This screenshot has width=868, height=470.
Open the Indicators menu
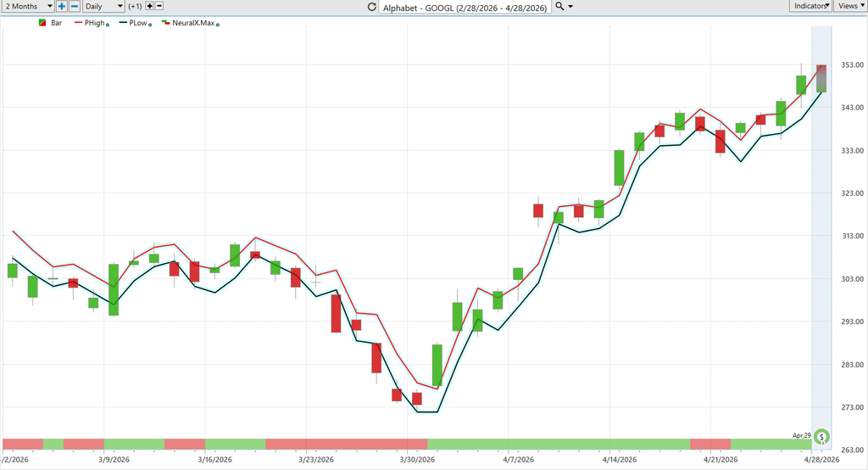810,6
